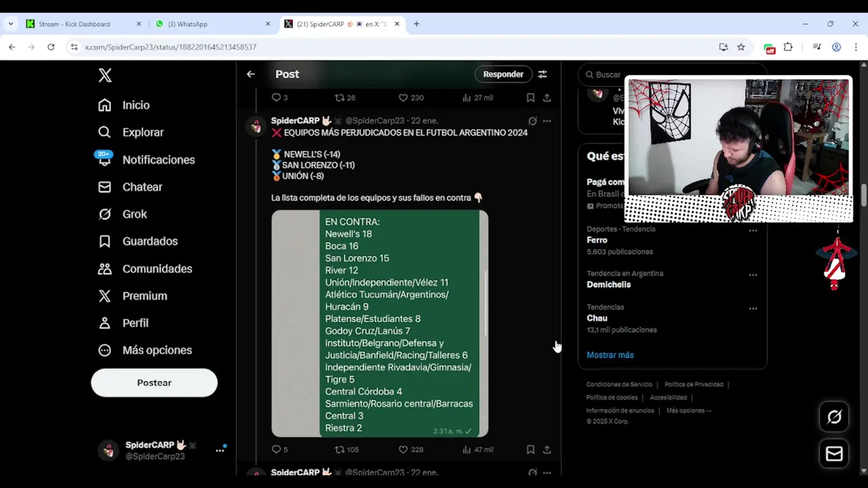
Task: Open Premium subscription page
Action: point(132,296)
